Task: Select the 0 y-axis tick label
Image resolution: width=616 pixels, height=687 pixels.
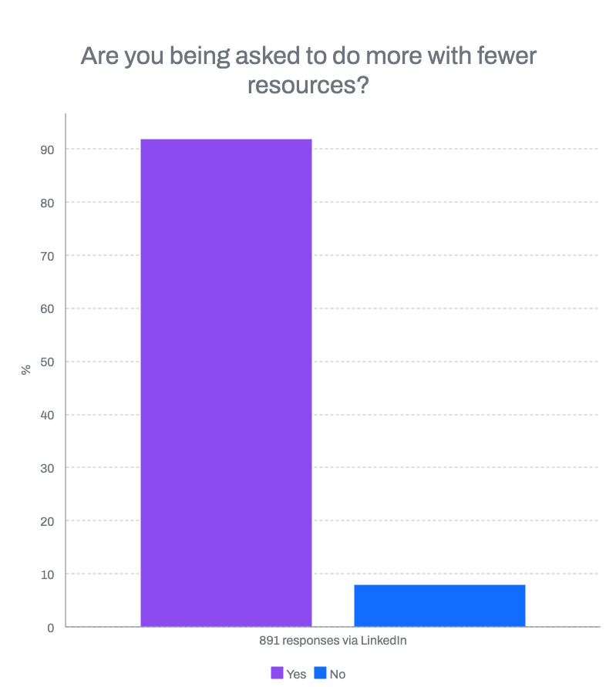Action: point(51,628)
